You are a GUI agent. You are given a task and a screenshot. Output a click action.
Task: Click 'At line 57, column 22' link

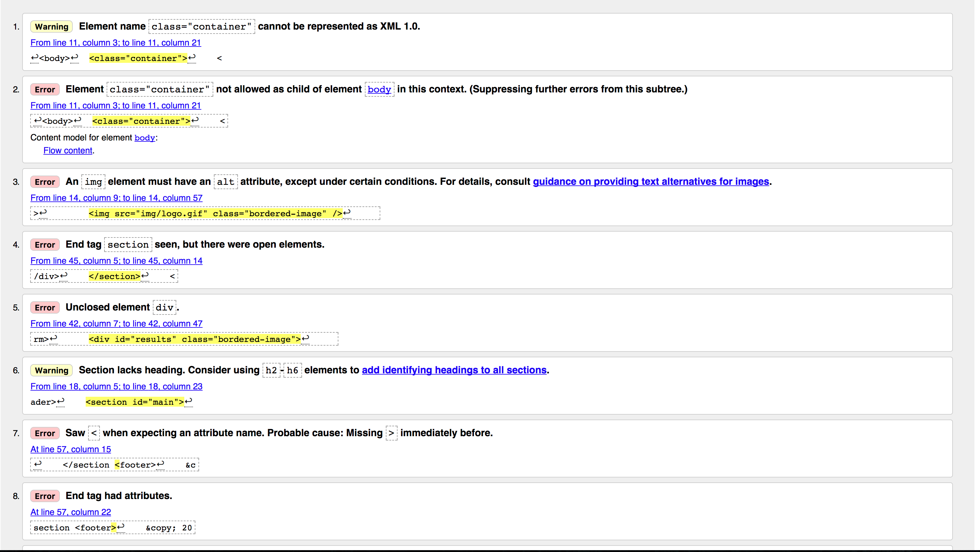click(x=70, y=512)
